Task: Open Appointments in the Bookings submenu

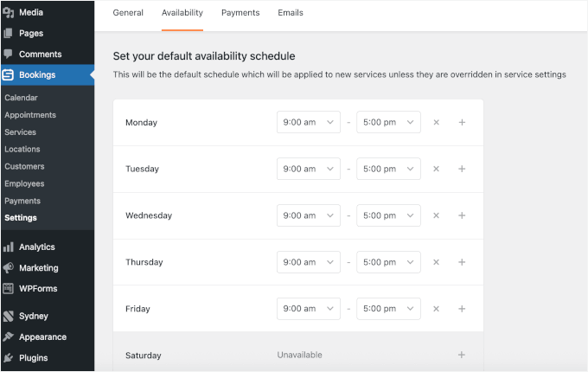Action: (x=30, y=115)
